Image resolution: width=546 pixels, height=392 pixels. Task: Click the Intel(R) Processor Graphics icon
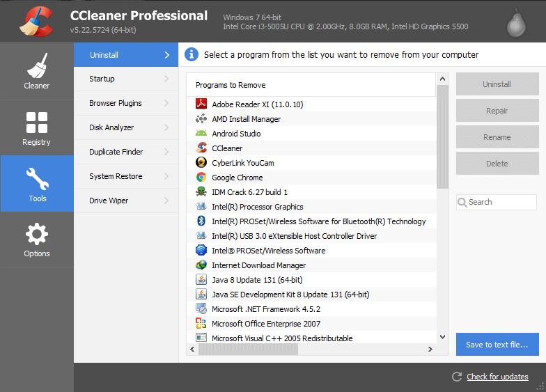click(201, 206)
